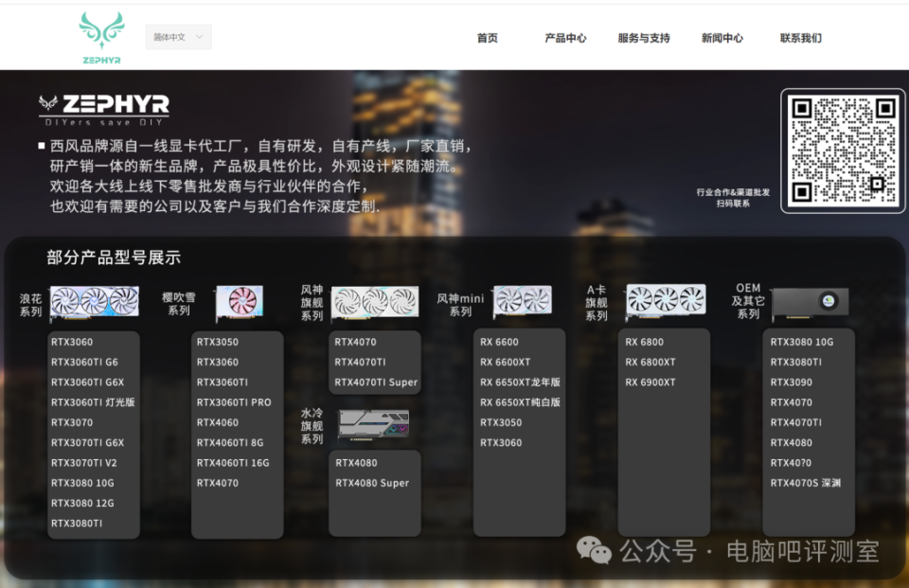Screen dimensions: 909x588
Task: Click the 部分产品型号展示 heading
Action: (114, 258)
